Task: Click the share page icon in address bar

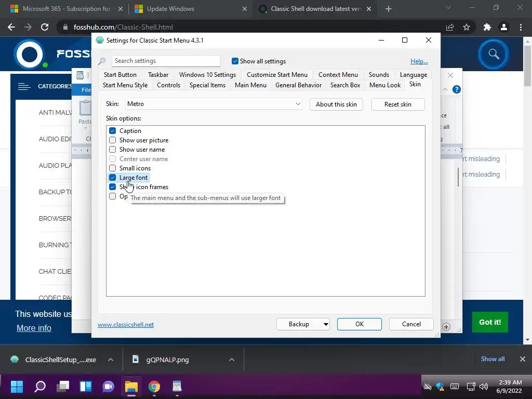Action: pyautogui.click(x=450, y=27)
